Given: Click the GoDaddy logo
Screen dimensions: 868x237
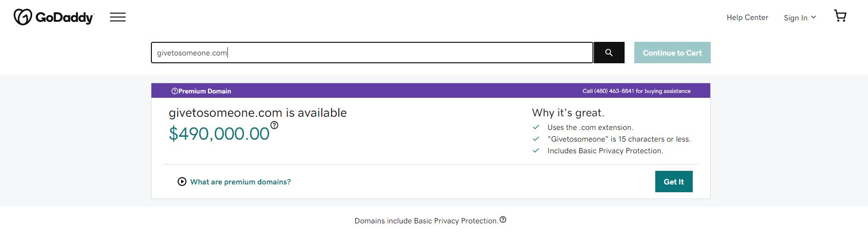Looking at the screenshot, I should click(x=53, y=18).
